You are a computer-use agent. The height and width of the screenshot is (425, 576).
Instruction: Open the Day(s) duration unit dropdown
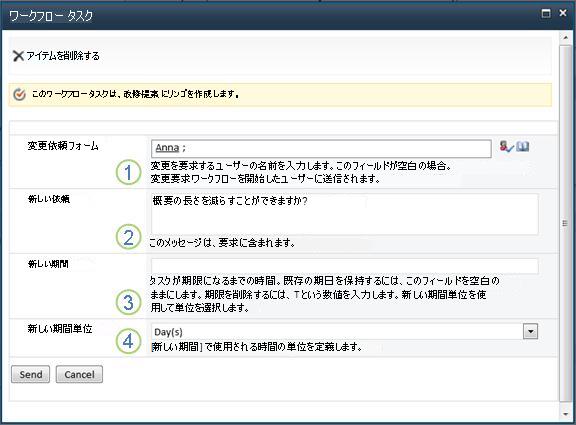coord(530,331)
